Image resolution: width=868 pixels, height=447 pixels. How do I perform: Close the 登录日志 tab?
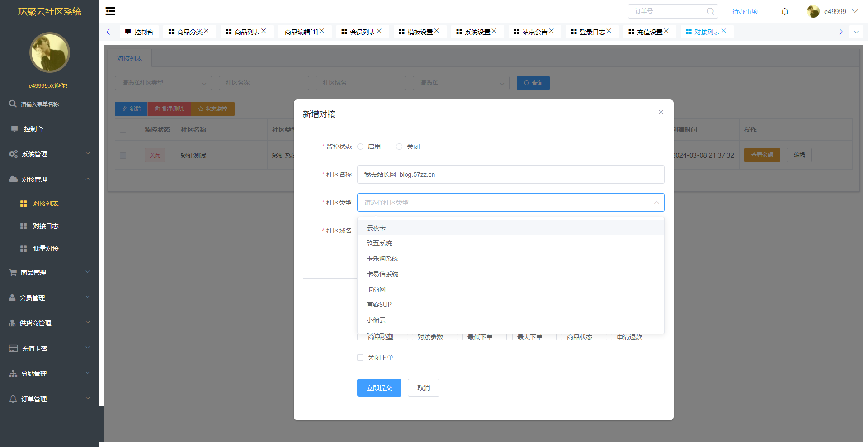pyautogui.click(x=609, y=31)
